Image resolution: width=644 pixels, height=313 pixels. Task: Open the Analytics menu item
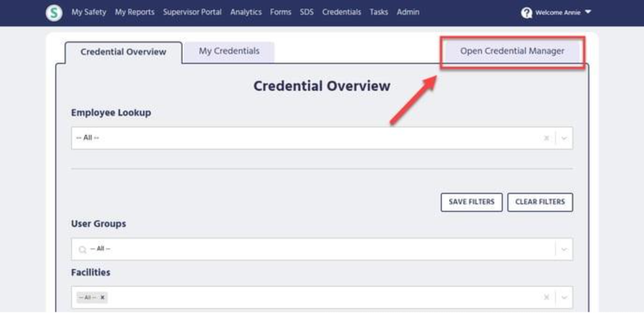pyautogui.click(x=246, y=12)
